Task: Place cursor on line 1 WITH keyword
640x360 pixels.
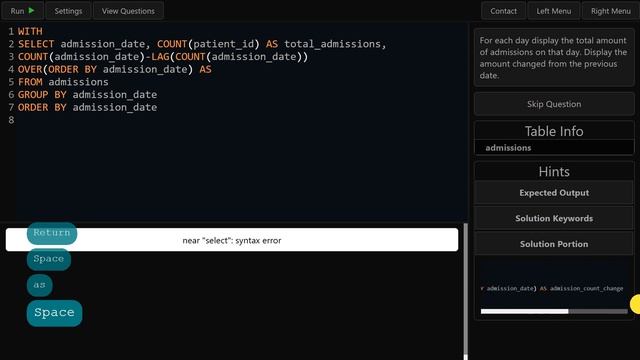Action: pyautogui.click(x=30, y=31)
